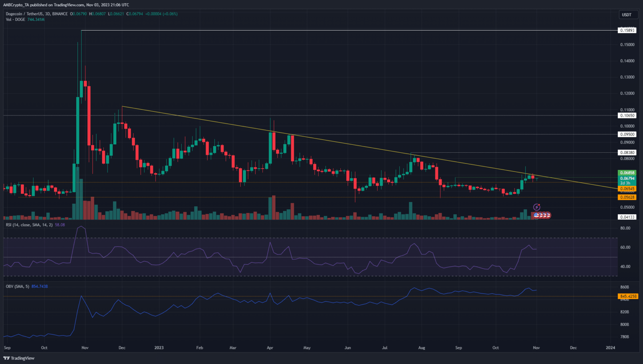Click the Dogecoin / TetherUS symbol title
The height and width of the screenshot is (364, 643).
[37, 14]
